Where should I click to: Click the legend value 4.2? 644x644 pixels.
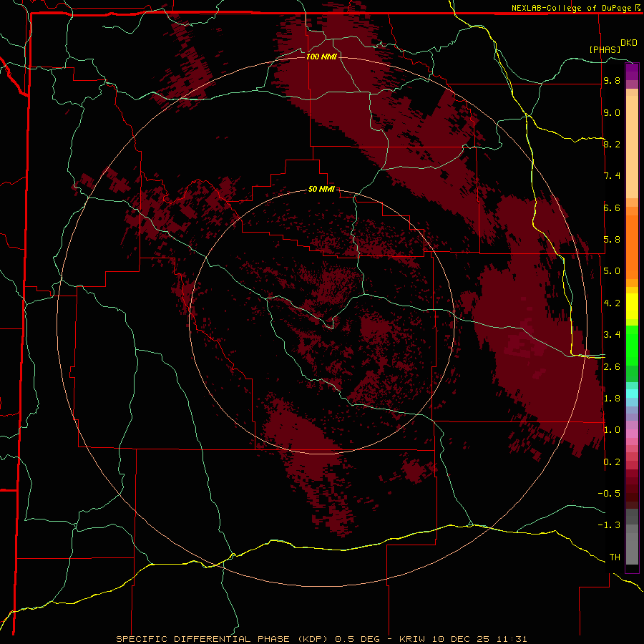pos(612,303)
